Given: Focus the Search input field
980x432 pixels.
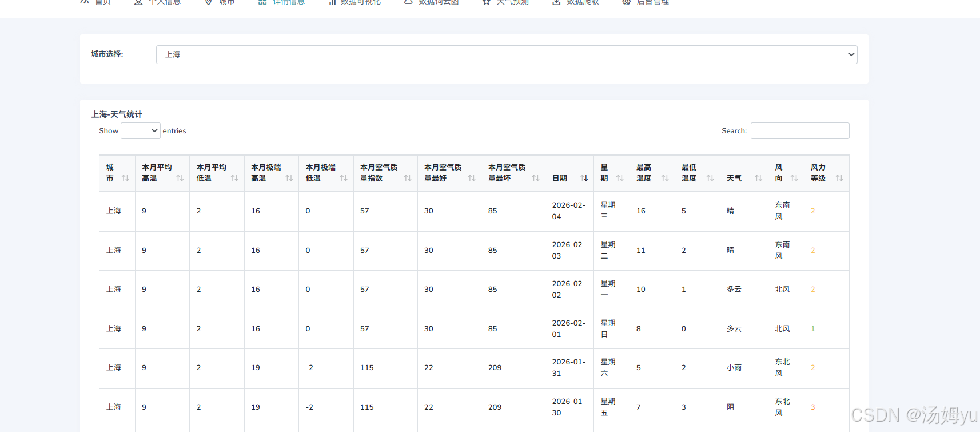Looking at the screenshot, I should pos(800,131).
